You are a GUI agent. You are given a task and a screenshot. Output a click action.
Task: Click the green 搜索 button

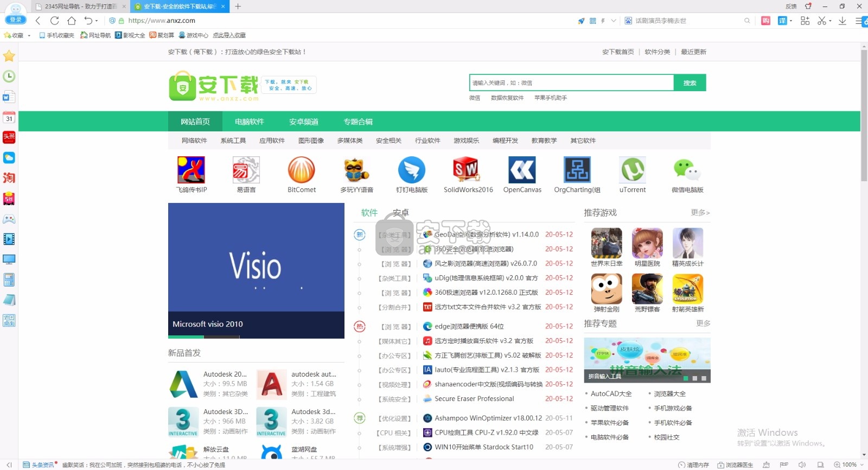(x=690, y=83)
